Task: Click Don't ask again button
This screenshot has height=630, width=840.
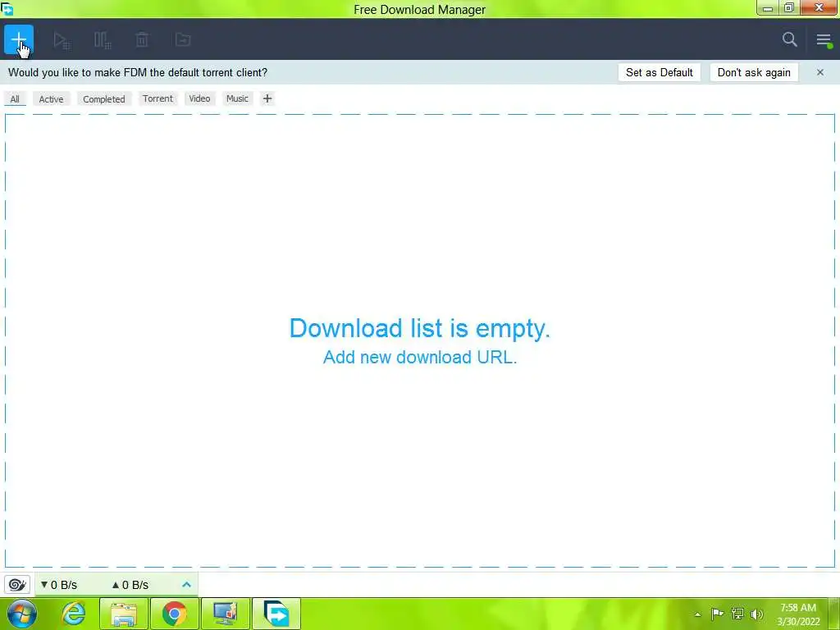Action: click(x=754, y=72)
